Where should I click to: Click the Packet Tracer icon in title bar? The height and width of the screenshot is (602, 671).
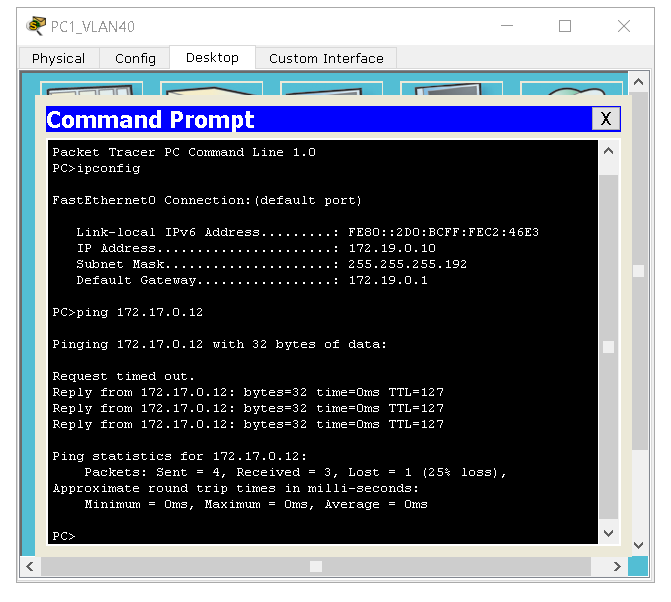tap(36, 26)
